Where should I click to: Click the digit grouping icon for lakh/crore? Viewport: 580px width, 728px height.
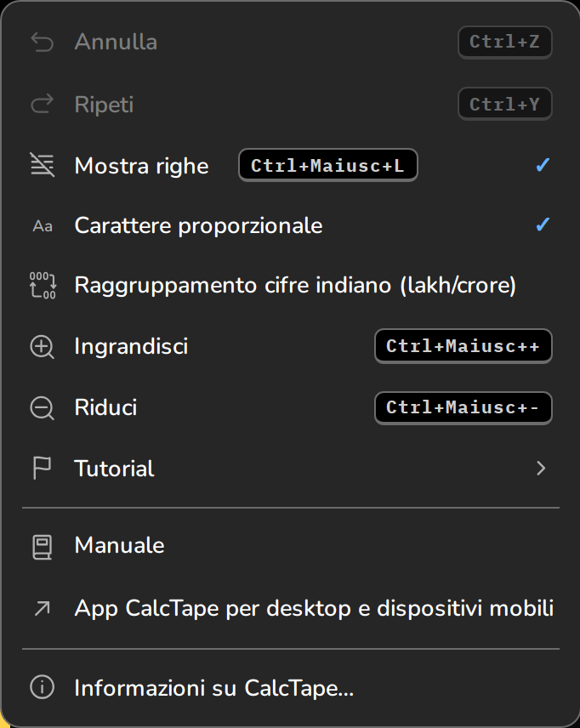(43, 285)
